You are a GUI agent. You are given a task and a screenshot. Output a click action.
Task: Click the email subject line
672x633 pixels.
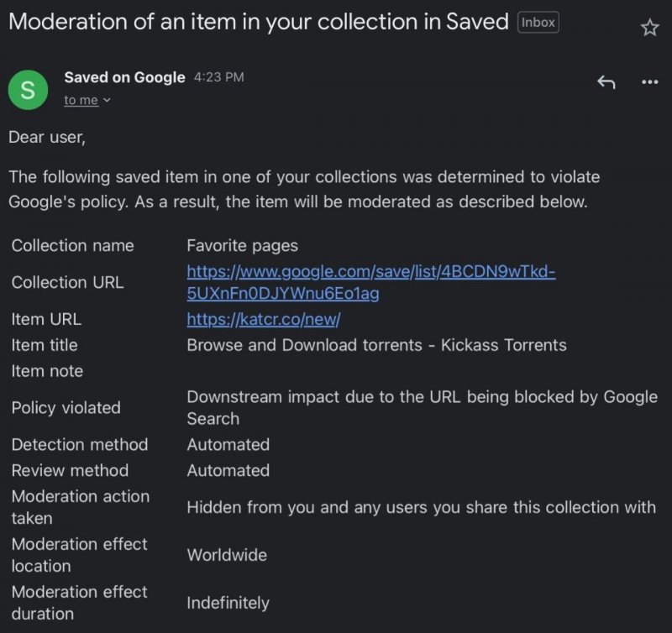tap(259, 23)
